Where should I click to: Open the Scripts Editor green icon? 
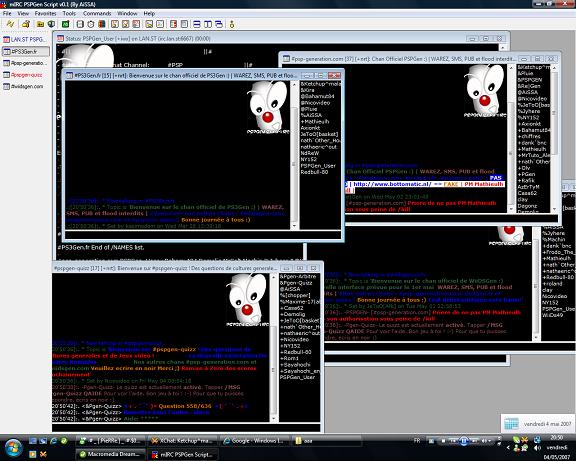point(65,24)
